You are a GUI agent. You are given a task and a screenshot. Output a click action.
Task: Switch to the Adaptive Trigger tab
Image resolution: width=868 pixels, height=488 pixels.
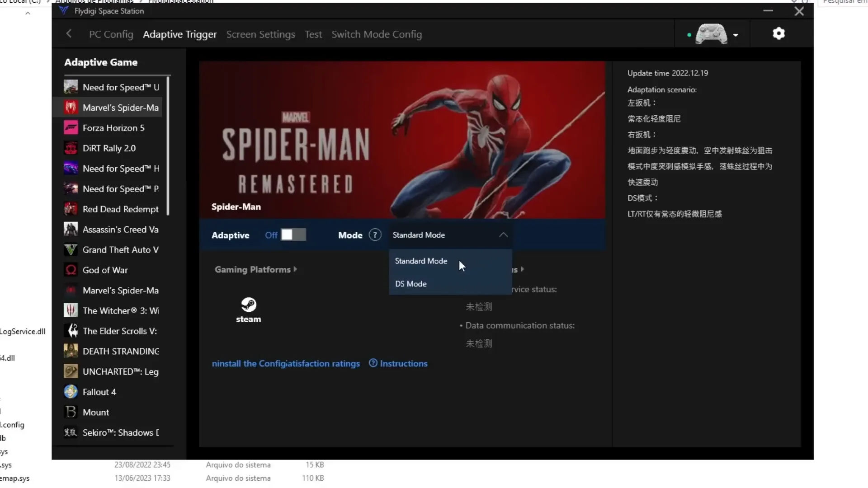180,34
